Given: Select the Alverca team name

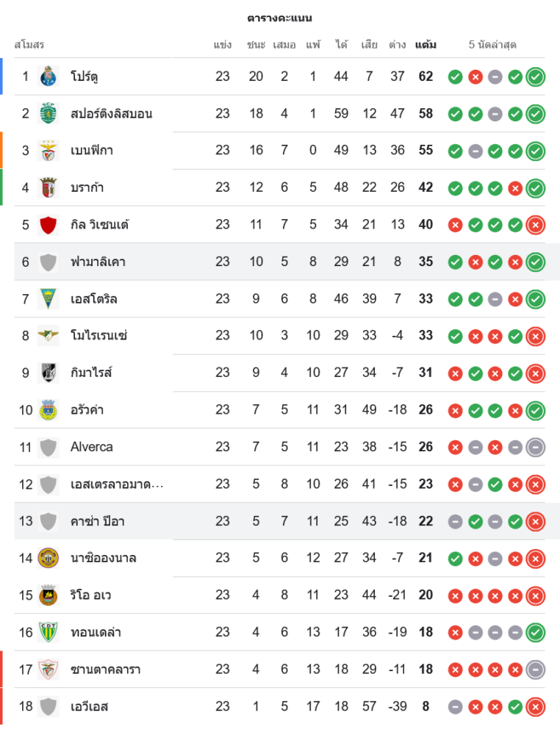Looking at the screenshot, I should pos(92,447).
